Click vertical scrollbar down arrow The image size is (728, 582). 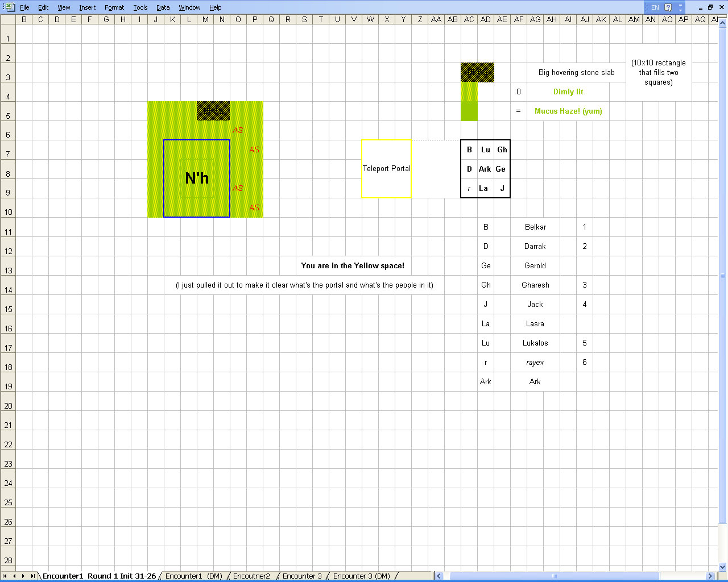point(723,567)
